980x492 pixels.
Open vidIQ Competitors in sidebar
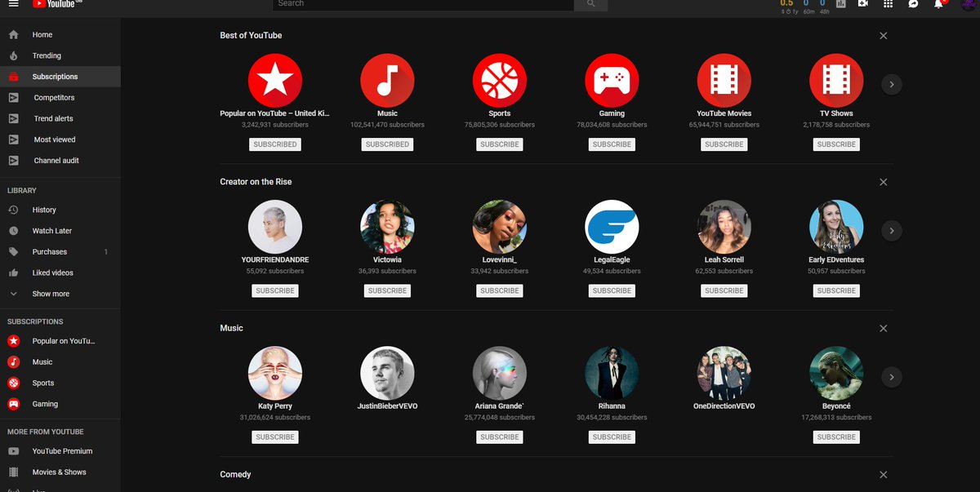[x=60, y=98]
